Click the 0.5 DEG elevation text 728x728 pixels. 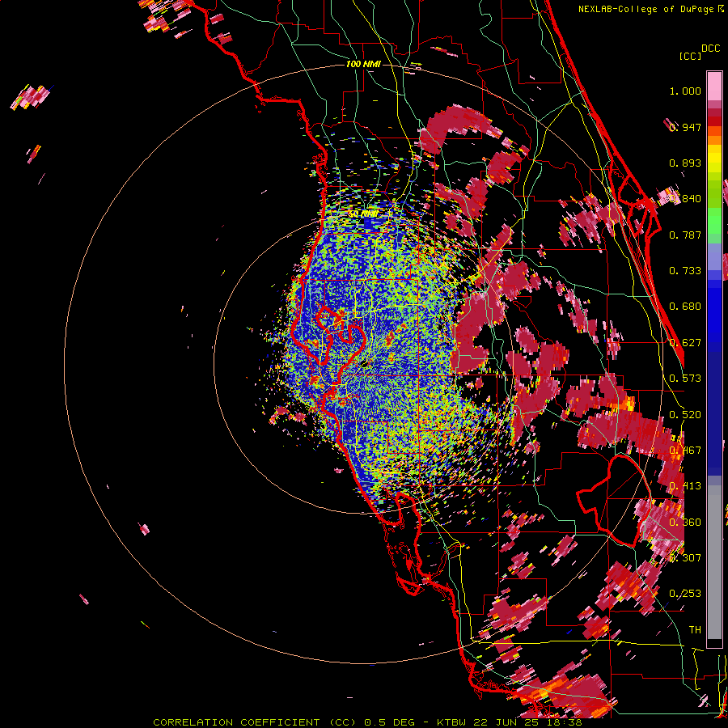(390, 722)
